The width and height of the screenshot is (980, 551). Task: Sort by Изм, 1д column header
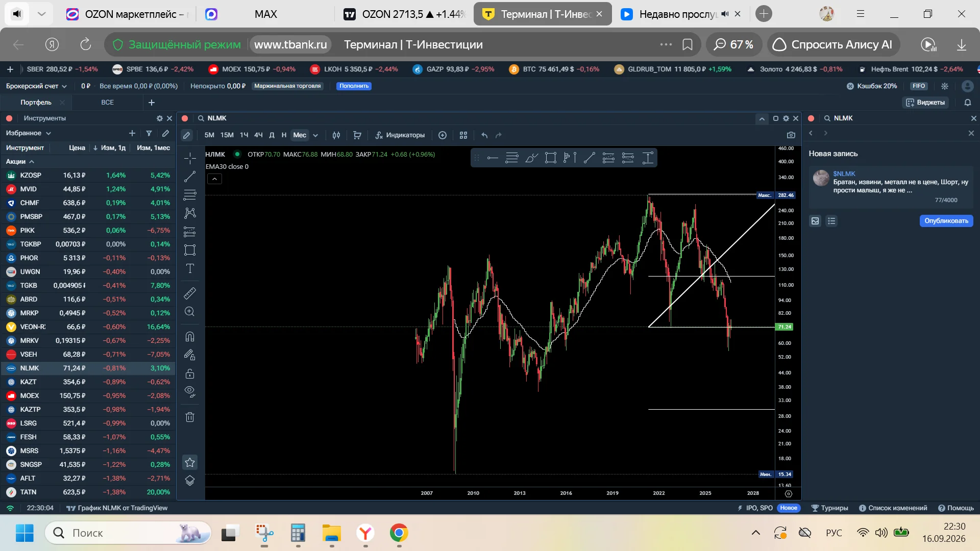coord(110,148)
